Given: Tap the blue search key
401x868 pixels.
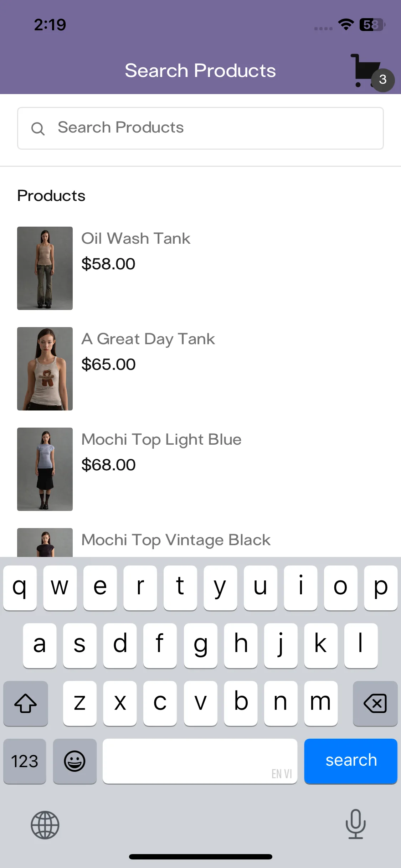Looking at the screenshot, I should click(351, 761).
